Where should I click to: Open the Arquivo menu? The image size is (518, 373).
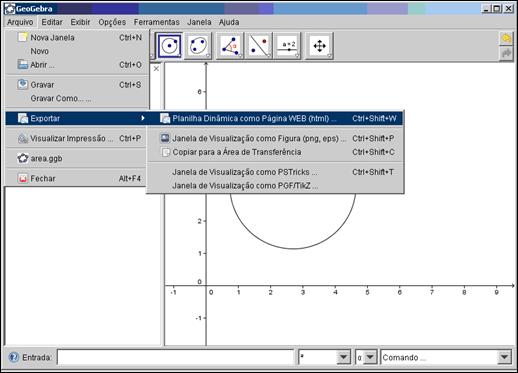pos(20,22)
